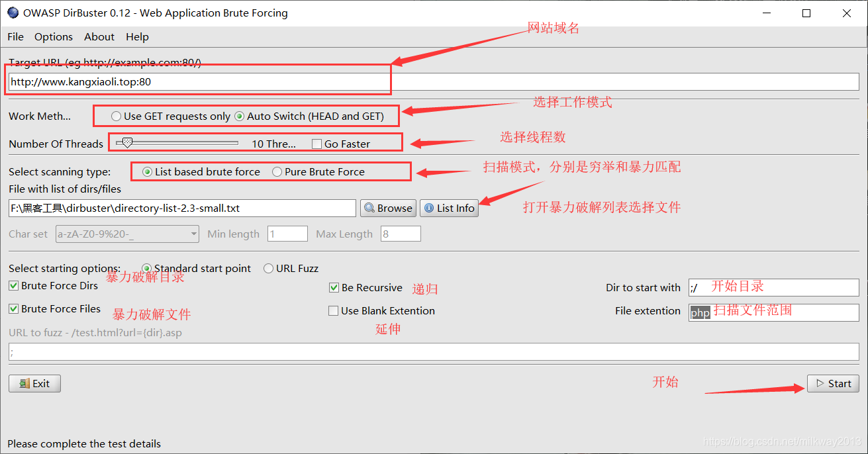Click the Exit button
Viewport: 868px width, 454px height.
35,383
